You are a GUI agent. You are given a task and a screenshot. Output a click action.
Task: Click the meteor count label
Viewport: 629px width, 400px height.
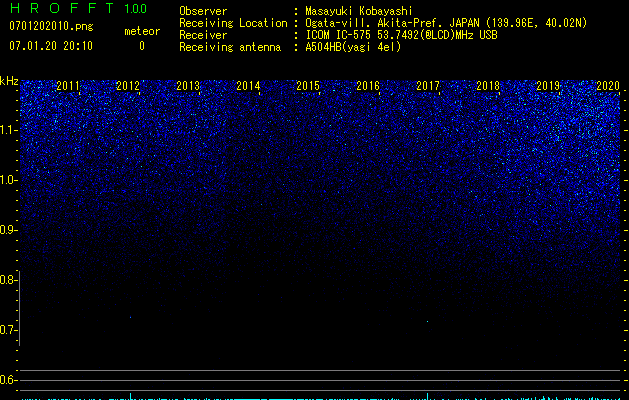[x=142, y=31]
